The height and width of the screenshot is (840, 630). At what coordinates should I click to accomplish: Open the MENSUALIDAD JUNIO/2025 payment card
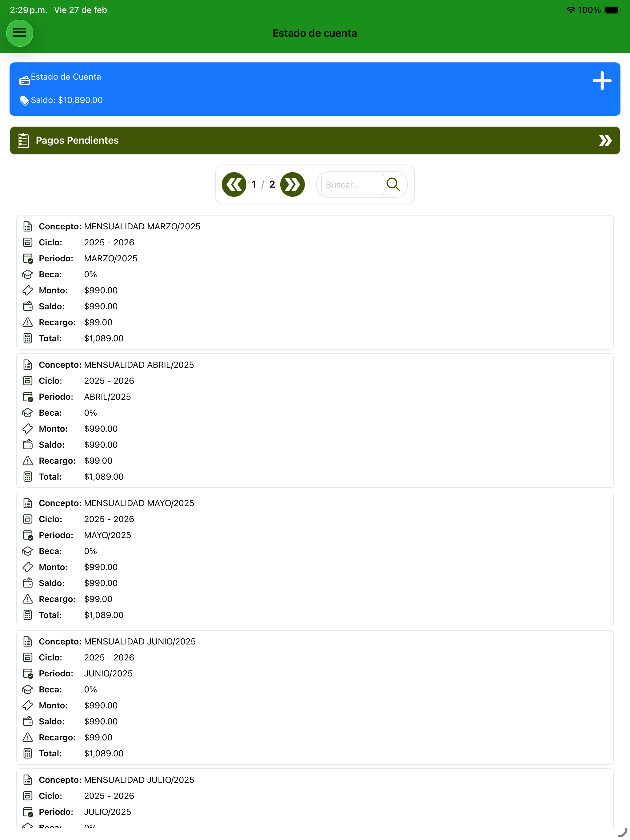315,697
